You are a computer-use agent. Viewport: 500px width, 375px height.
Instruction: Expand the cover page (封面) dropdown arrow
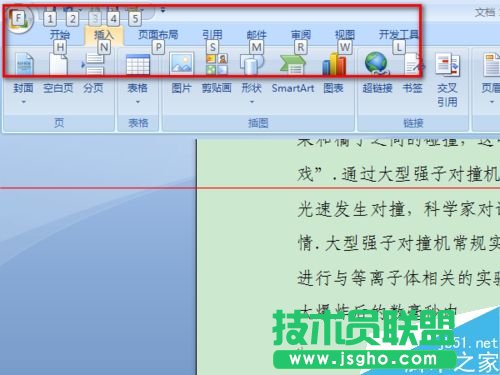click(24, 102)
